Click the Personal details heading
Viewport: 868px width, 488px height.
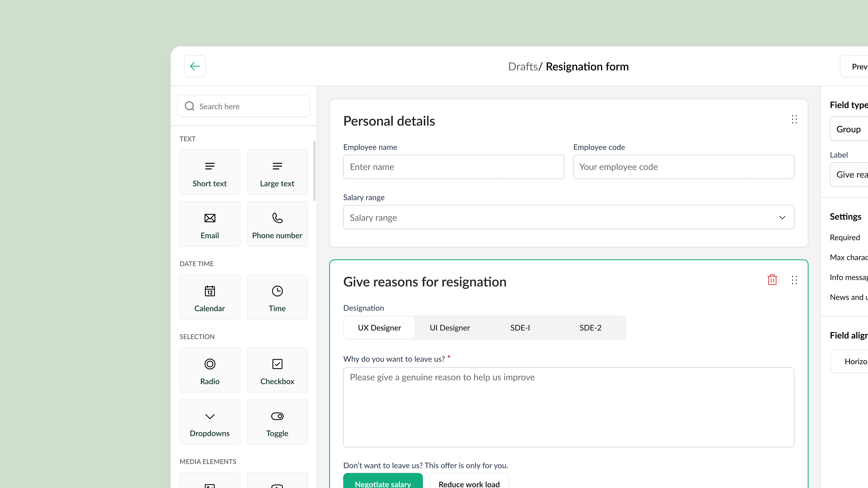click(389, 121)
